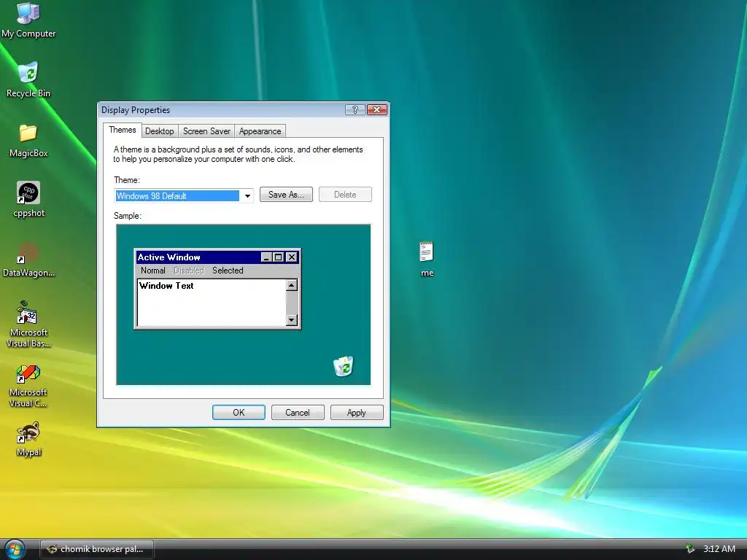The image size is (747, 560).
Task: Click the Recycle Bin in theme sample
Action: click(x=344, y=366)
